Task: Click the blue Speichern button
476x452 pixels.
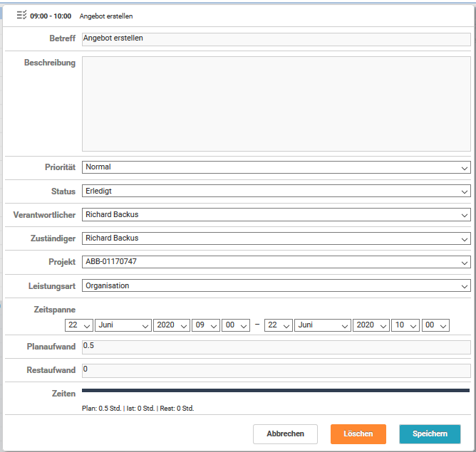Action: (430, 434)
